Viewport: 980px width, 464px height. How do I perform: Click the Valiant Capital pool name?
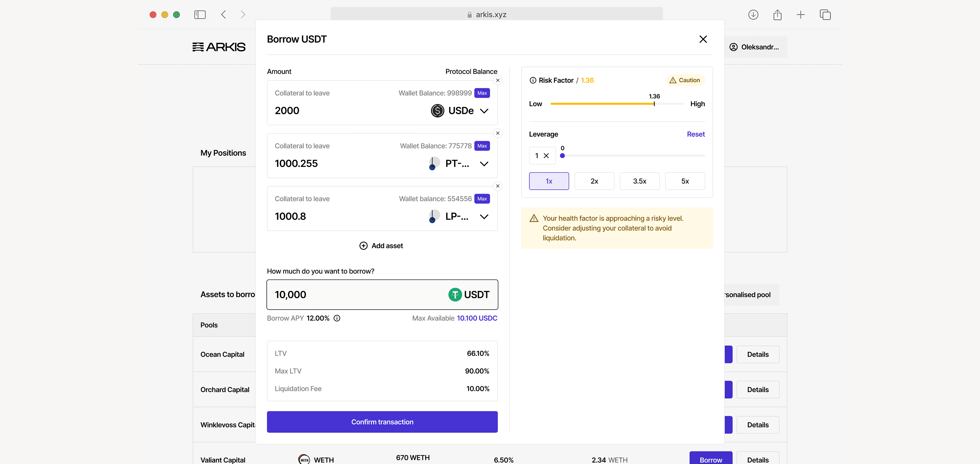tap(223, 460)
